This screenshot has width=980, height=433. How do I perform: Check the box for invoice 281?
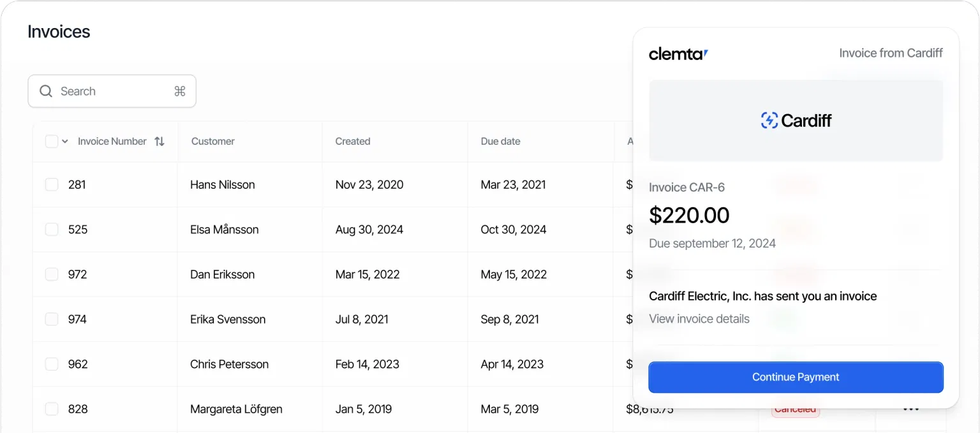tap(52, 185)
